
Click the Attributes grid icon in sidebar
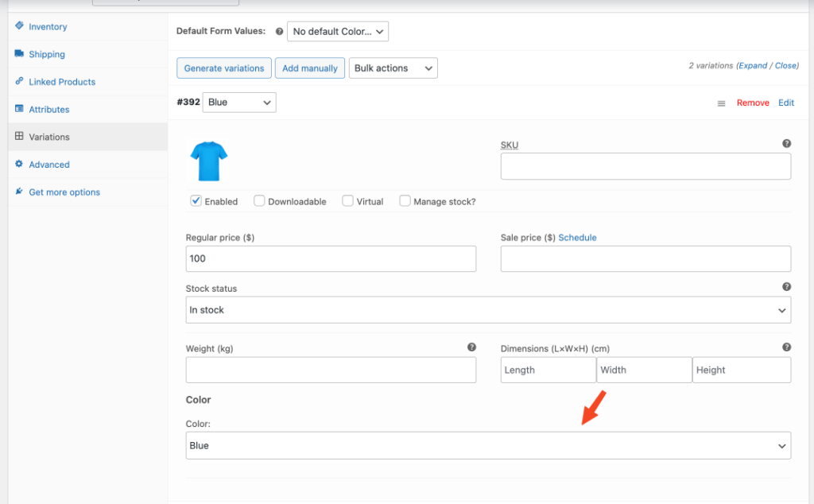tap(17, 109)
